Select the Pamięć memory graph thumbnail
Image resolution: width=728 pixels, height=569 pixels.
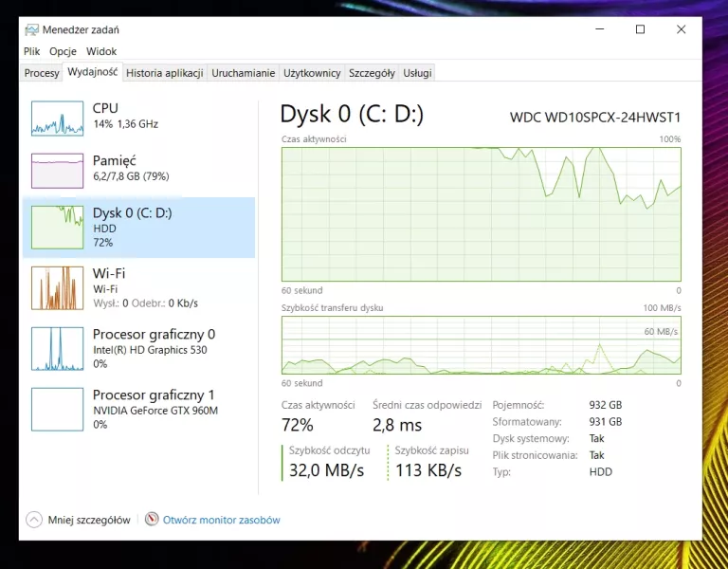tap(57, 171)
